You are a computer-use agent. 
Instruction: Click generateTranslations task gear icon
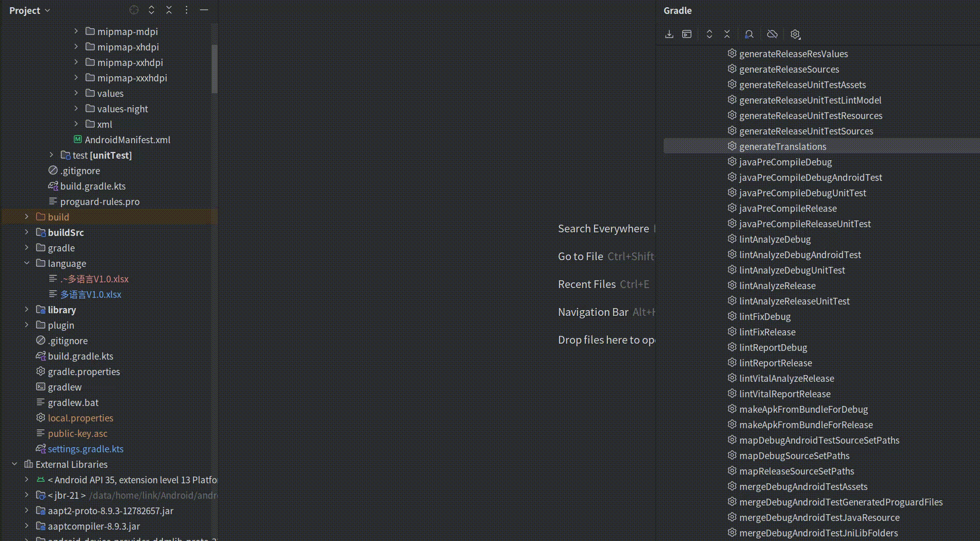coord(732,146)
